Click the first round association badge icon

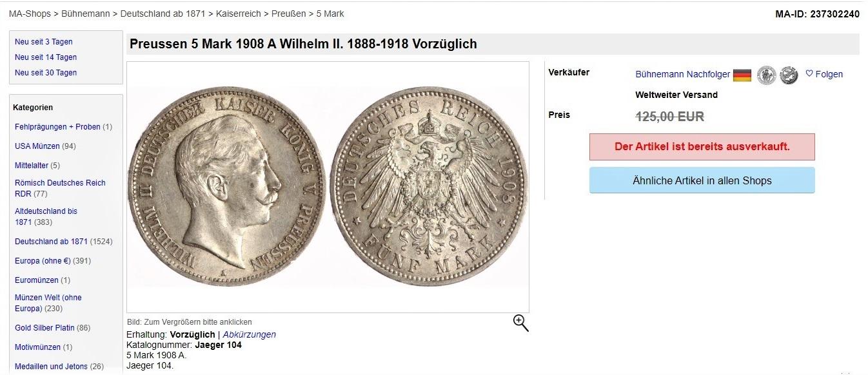(x=766, y=75)
